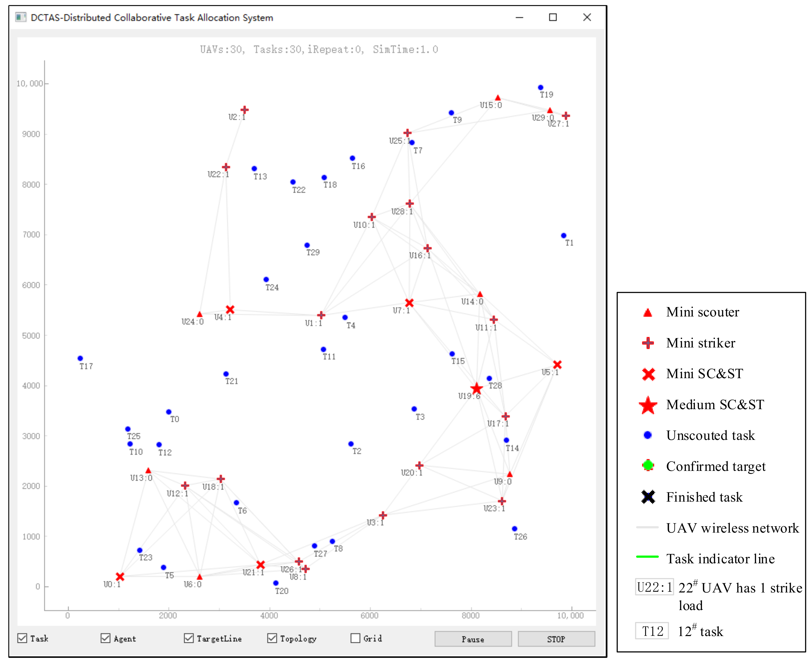The image size is (812, 666).
Task: Click the U2 mini striker plus marker
Action: tap(244, 110)
